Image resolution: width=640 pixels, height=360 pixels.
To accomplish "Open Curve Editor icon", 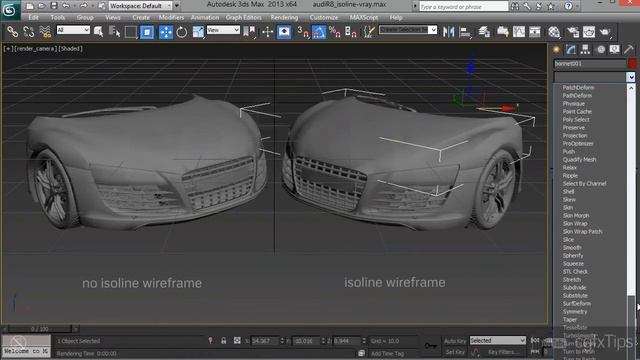I will pos(519,31).
